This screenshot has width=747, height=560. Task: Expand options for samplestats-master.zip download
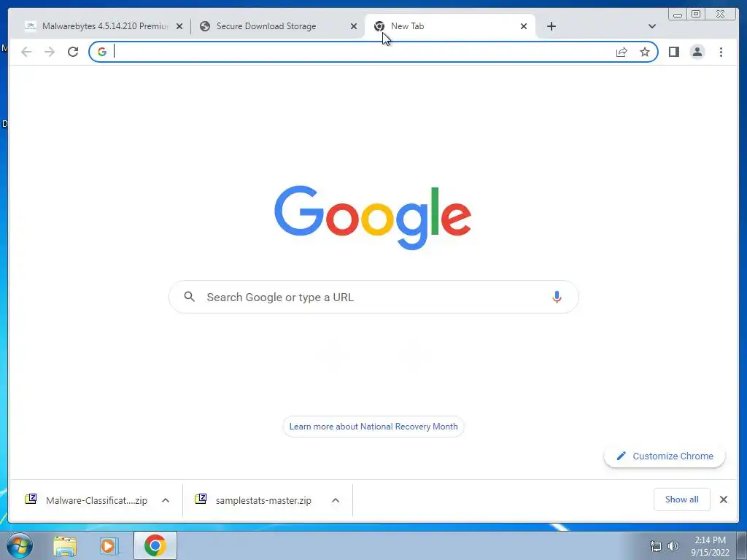coord(336,500)
